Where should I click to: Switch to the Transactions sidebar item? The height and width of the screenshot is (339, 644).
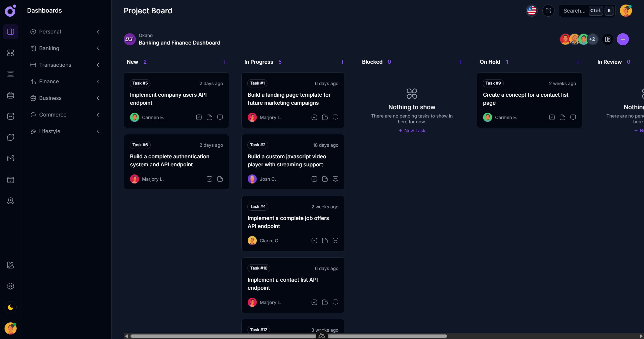point(55,65)
